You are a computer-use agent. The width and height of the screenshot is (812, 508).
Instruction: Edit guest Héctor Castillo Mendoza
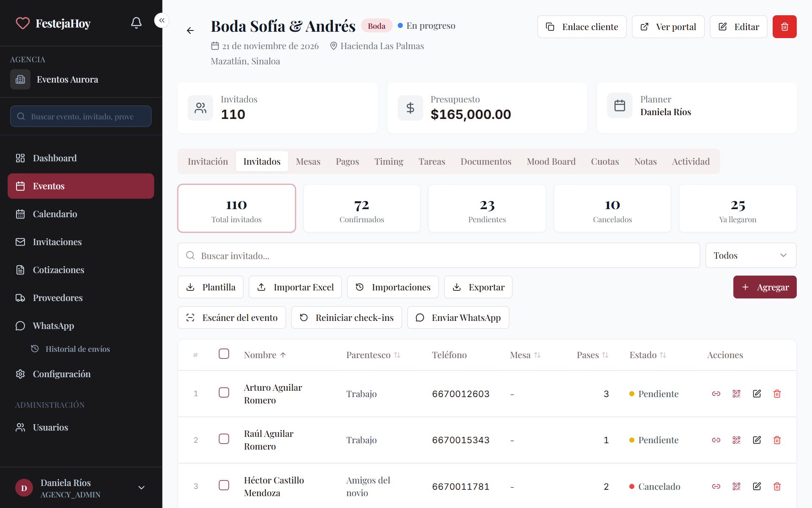coord(757,486)
